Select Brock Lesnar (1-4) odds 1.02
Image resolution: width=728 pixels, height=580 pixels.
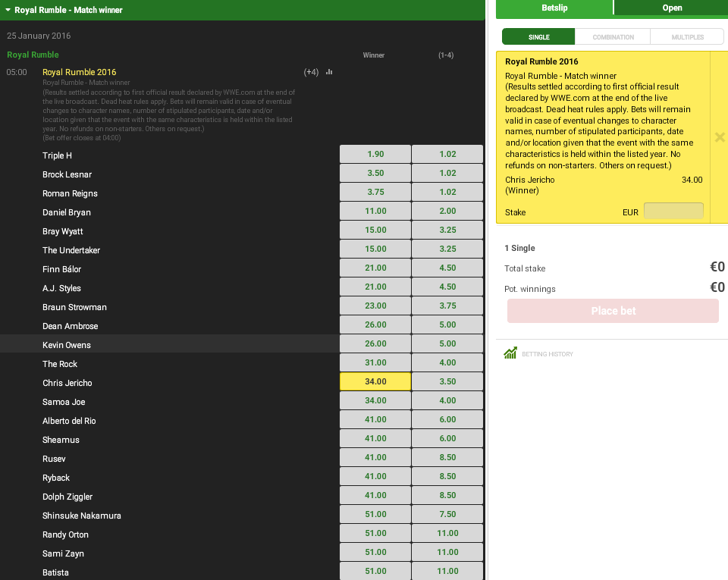447,173
